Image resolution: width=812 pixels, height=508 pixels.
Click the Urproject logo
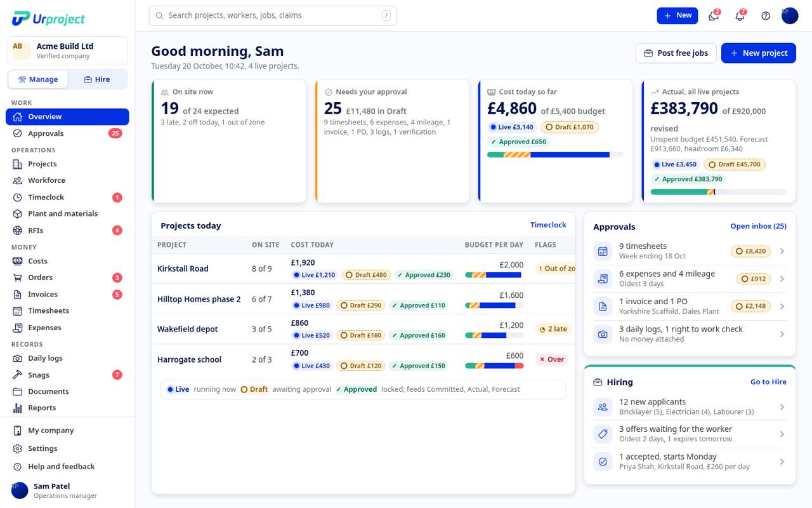[x=48, y=18]
